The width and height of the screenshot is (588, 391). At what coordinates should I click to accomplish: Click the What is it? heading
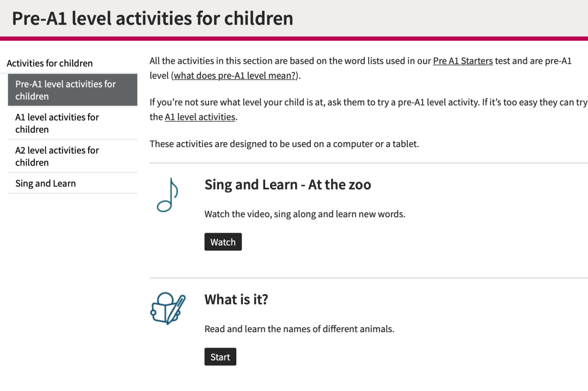[236, 300]
